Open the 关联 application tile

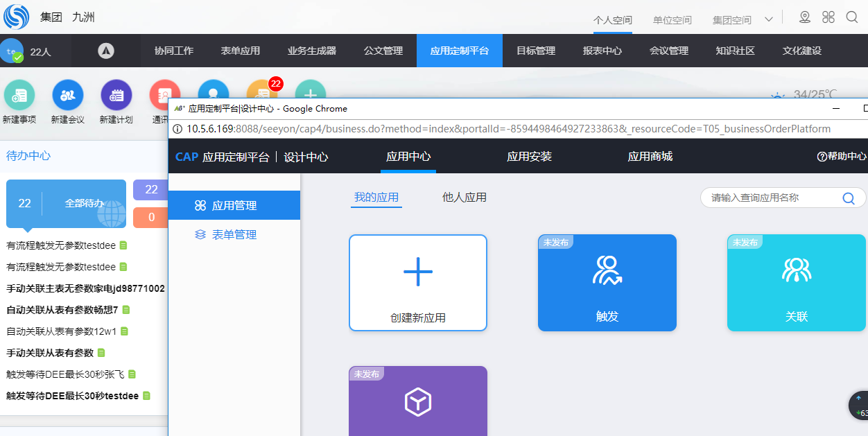[x=796, y=283]
